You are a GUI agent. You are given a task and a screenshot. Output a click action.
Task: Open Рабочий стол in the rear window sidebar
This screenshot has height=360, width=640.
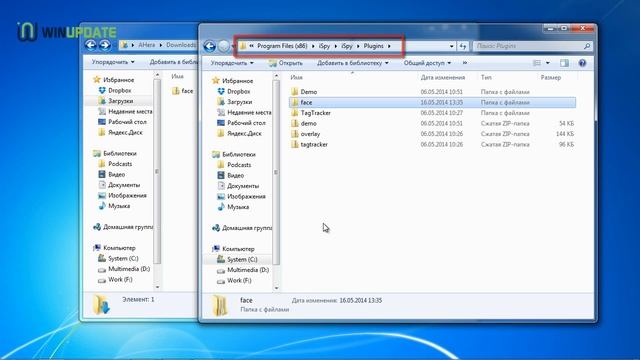click(127, 122)
